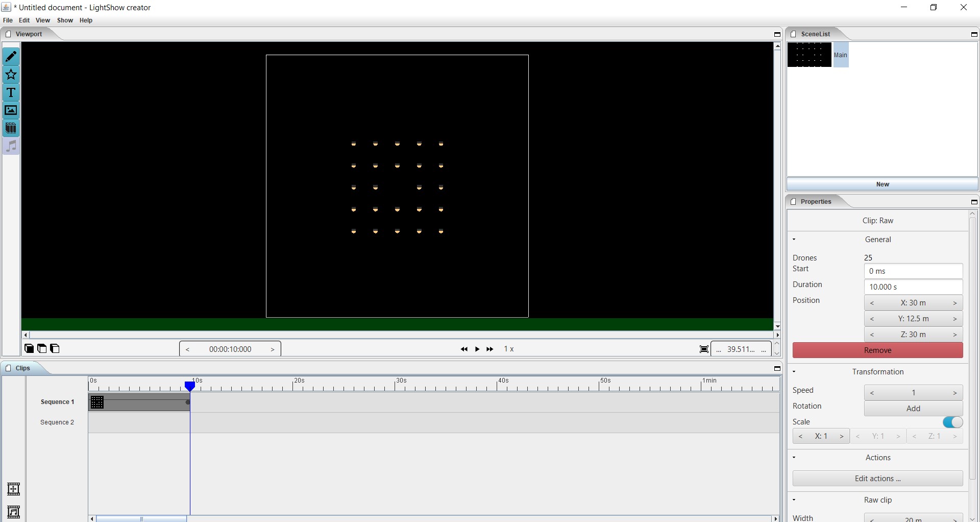Step the timecode backward with the left arrow
This screenshot has height=522, width=980.
click(188, 349)
